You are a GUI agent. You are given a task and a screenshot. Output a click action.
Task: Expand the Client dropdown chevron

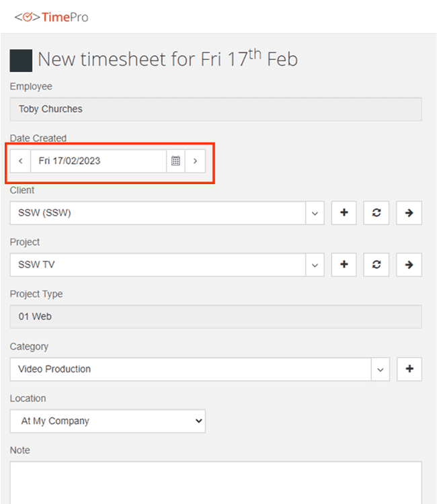click(x=315, y=213)
